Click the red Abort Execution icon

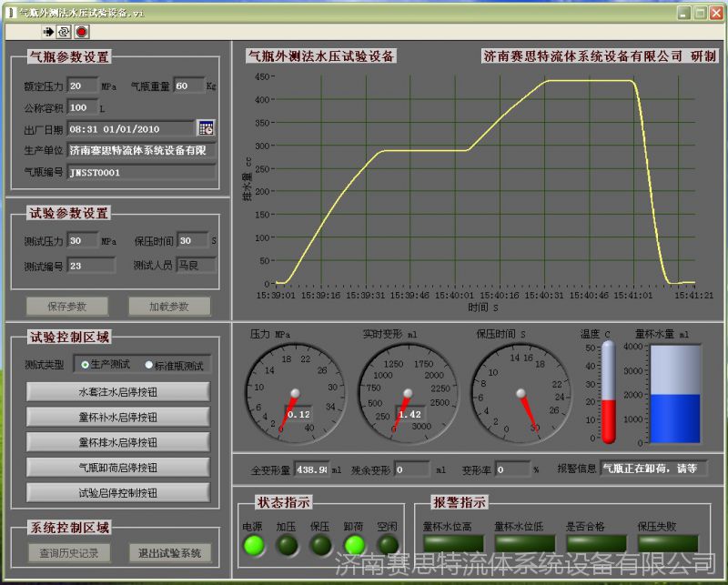(82, 32)
